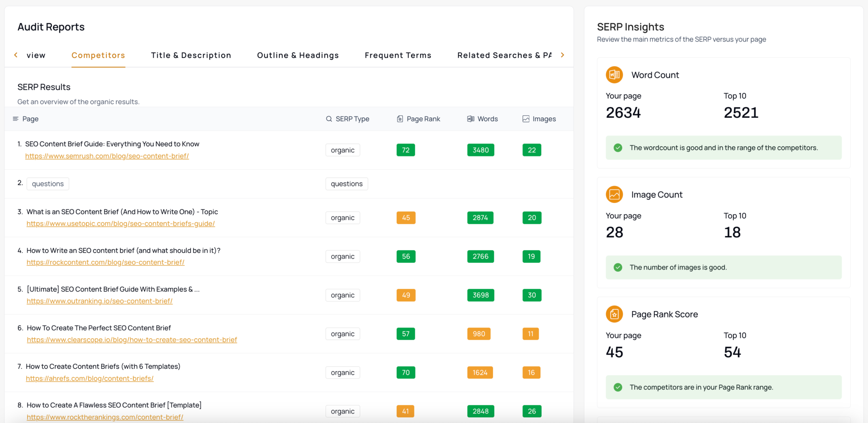Screen dimensions: 868x423
Task: Toggle the Page Rank range success indicator
Action: [x=618, y=387]
